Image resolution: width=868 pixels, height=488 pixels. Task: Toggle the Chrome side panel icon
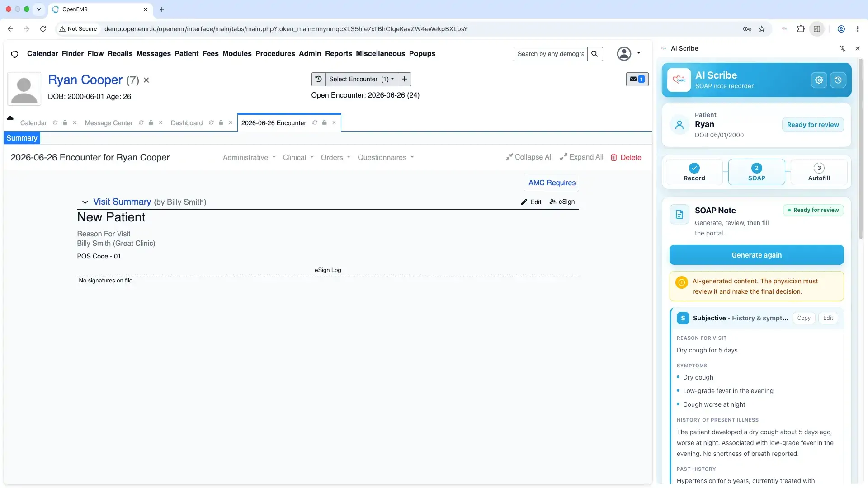[817, 29]
